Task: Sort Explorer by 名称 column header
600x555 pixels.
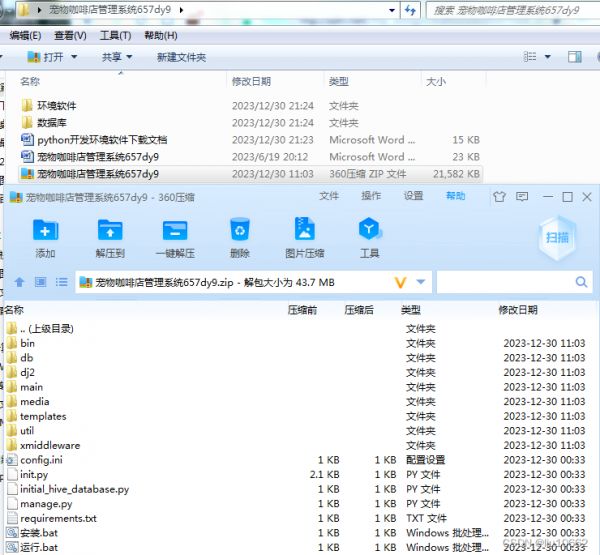Action: click(30, 82)
